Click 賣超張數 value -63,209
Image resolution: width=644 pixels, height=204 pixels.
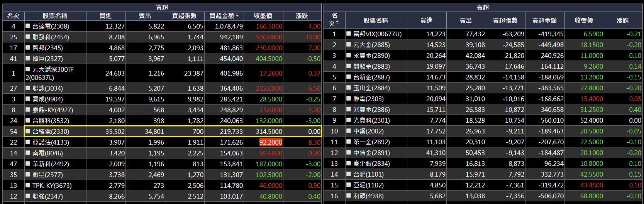point(513,34)
